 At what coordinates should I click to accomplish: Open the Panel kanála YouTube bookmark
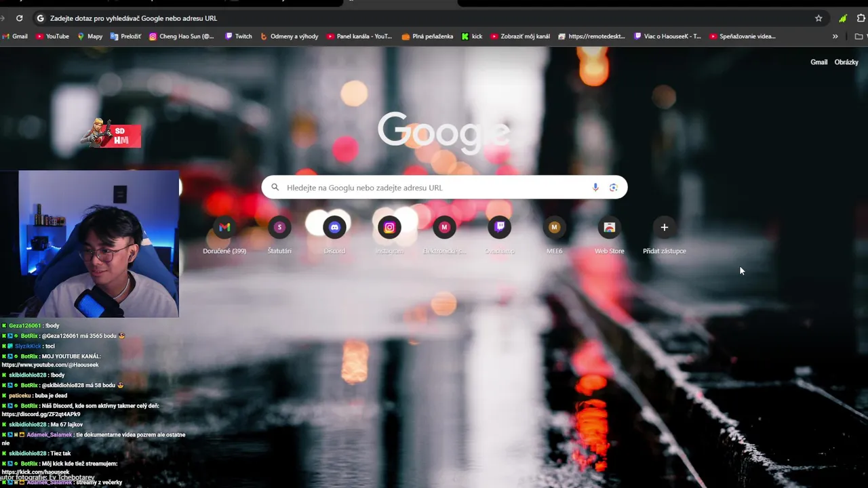(x=359, y=36)
